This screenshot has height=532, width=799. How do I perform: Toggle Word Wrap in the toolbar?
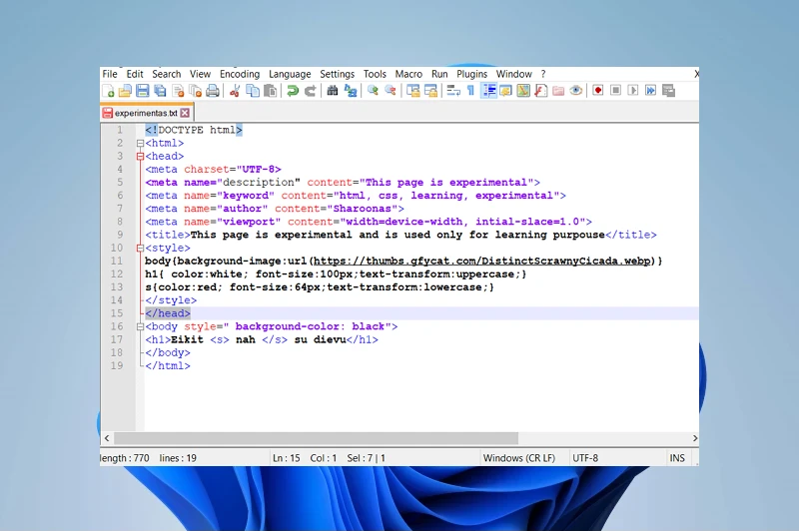453,91
